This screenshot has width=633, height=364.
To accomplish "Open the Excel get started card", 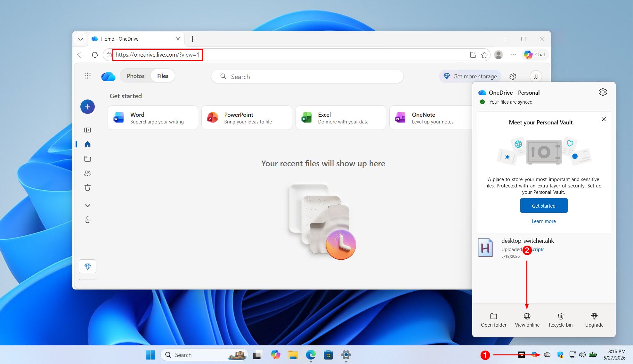I will [x=341, y=118].
